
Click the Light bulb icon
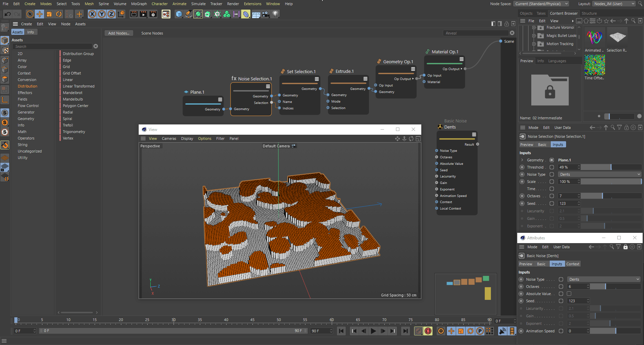pyautogui.click(x=275, y=14)
